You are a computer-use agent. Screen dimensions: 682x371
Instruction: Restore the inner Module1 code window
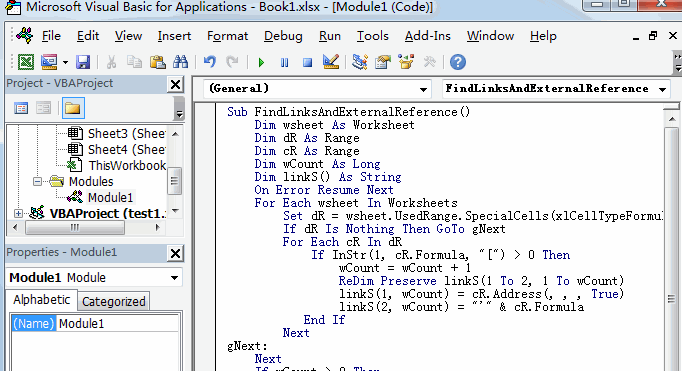pyautogui.click(x=653, y=36)
